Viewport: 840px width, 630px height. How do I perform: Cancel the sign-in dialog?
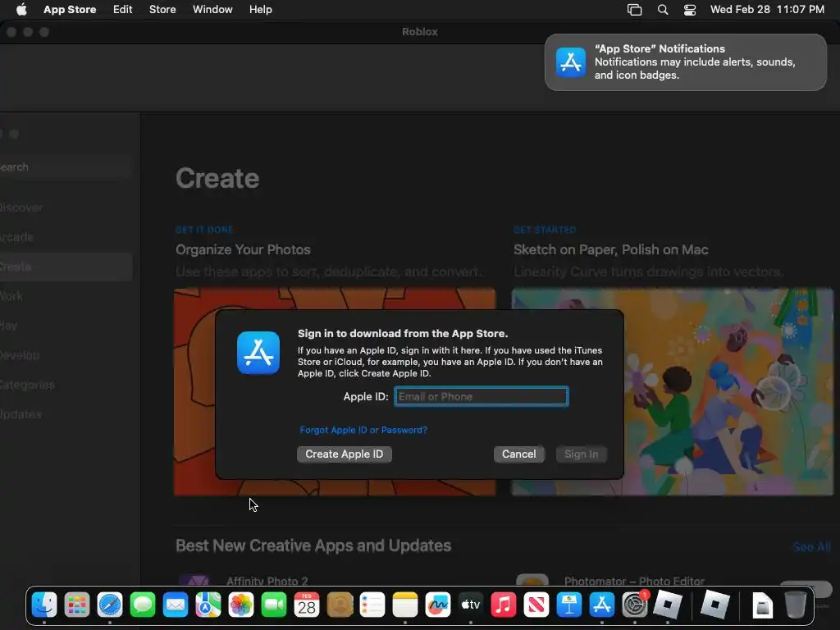pos(518,454)
